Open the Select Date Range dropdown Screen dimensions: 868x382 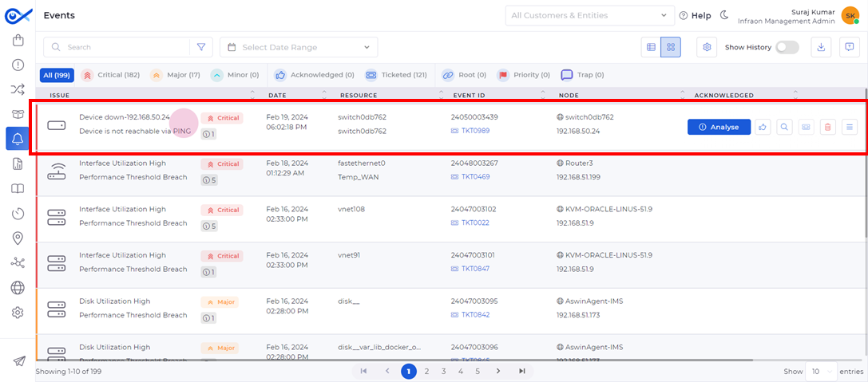point(299,48)
